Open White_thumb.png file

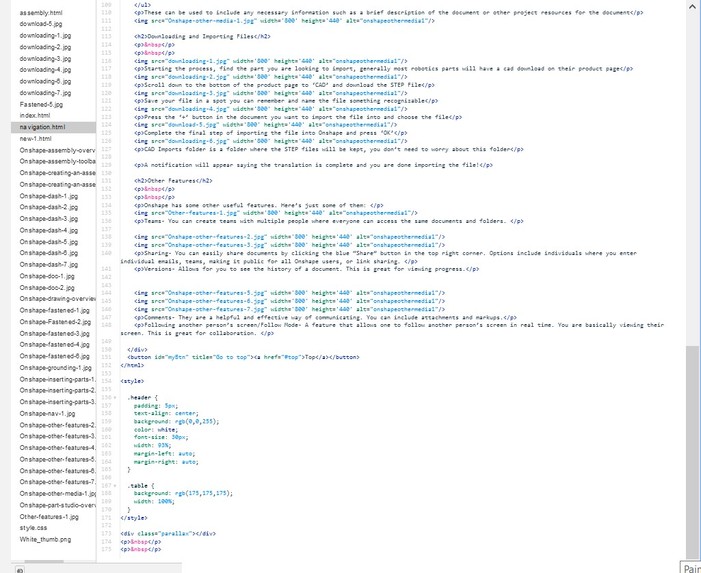point(45,539)
